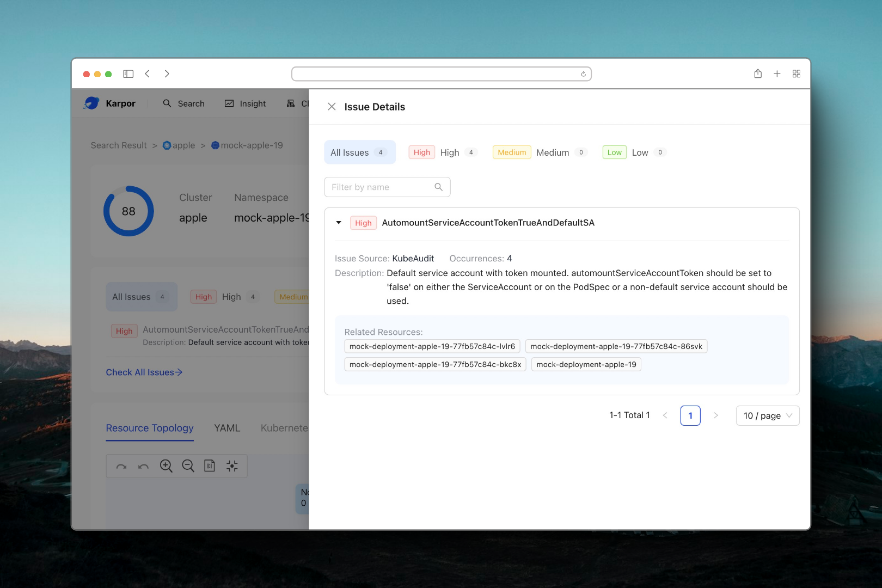The image size is (882, 588).
Task: Filter issues by High severity
Action: [443, 152]
